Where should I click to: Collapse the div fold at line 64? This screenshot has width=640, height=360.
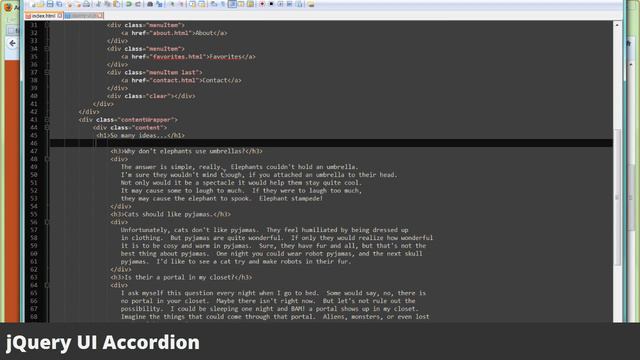[x=47, y=285]
